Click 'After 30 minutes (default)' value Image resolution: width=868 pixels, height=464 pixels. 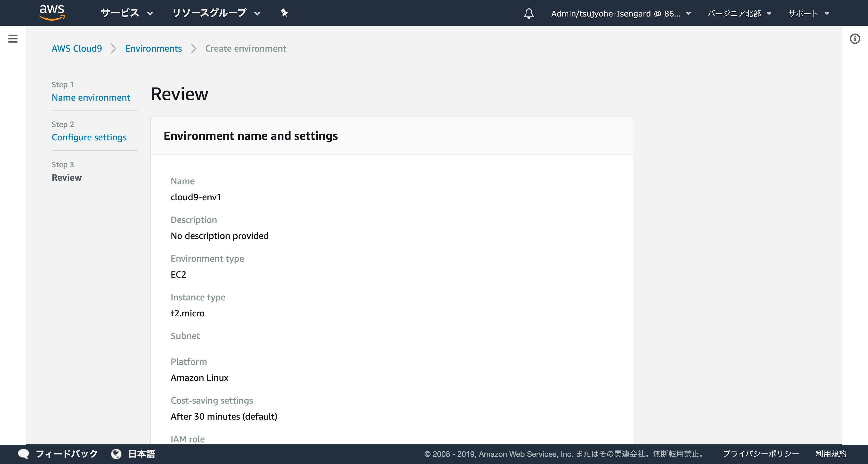(224, 417)
